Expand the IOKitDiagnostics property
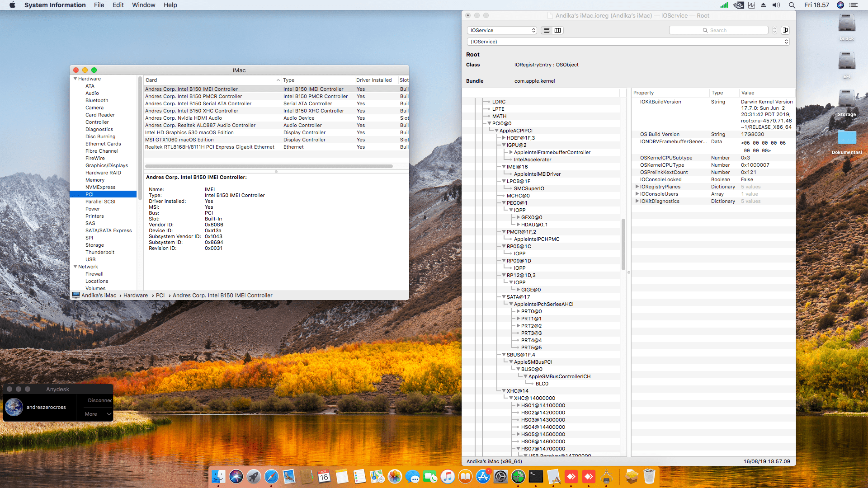This screenshot has width=868, height=488. (x=637, y=201)
